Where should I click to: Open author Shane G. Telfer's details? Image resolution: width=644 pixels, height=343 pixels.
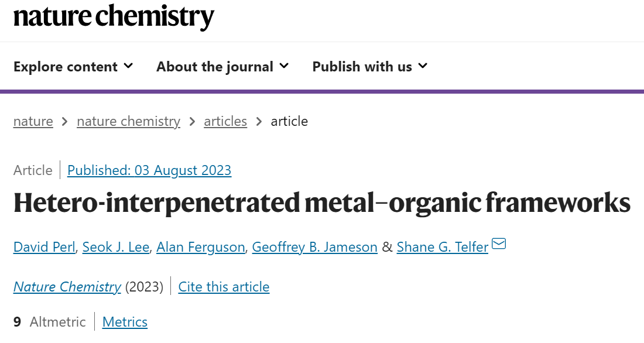443,247
